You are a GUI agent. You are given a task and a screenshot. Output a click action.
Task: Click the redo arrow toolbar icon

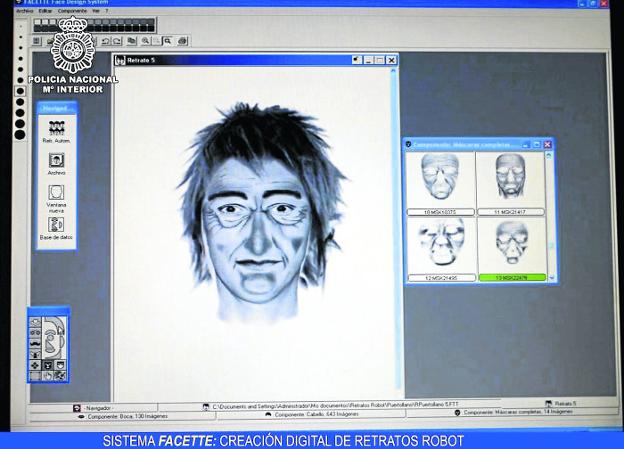point(117,41)
